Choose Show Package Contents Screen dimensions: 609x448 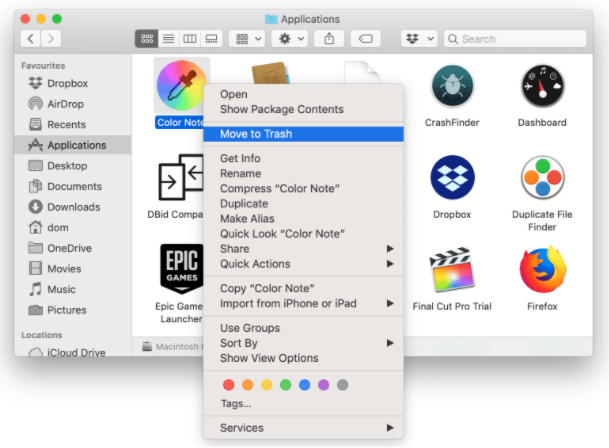click(x=303, y=109)
